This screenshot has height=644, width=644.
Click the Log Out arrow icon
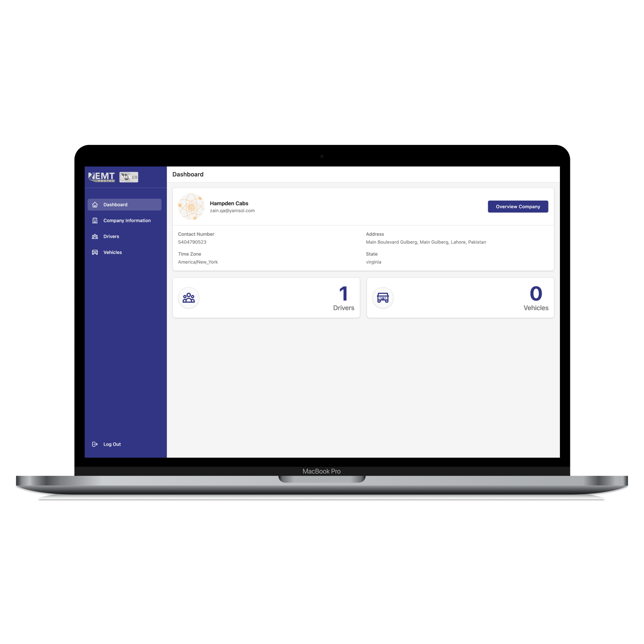tap(95, 445)
